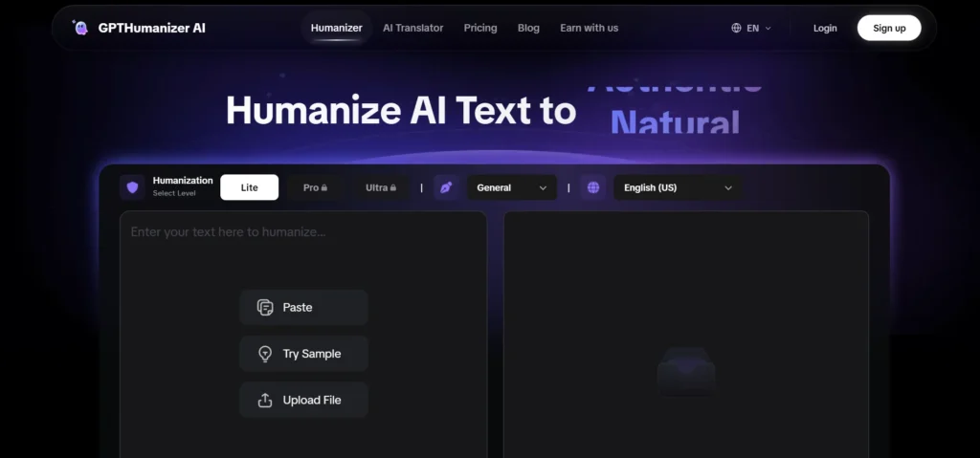Viewport: 980px width, 458px height.
Task: Click the clipboard icon on Paste
Action: point(265,308)
